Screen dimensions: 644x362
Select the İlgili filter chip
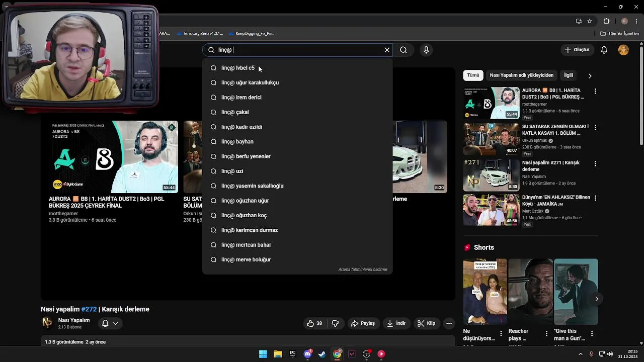point(569,75)
